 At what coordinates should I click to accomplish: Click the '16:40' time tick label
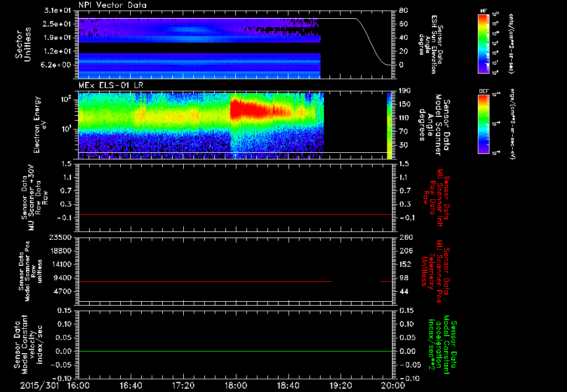tap(131, 385)
